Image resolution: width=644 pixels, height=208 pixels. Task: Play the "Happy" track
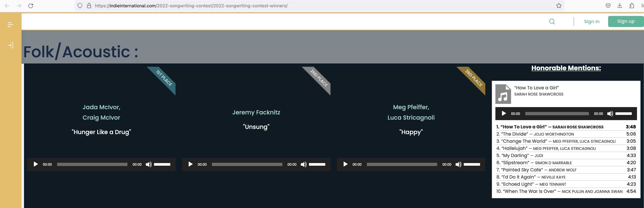(345, 164)
